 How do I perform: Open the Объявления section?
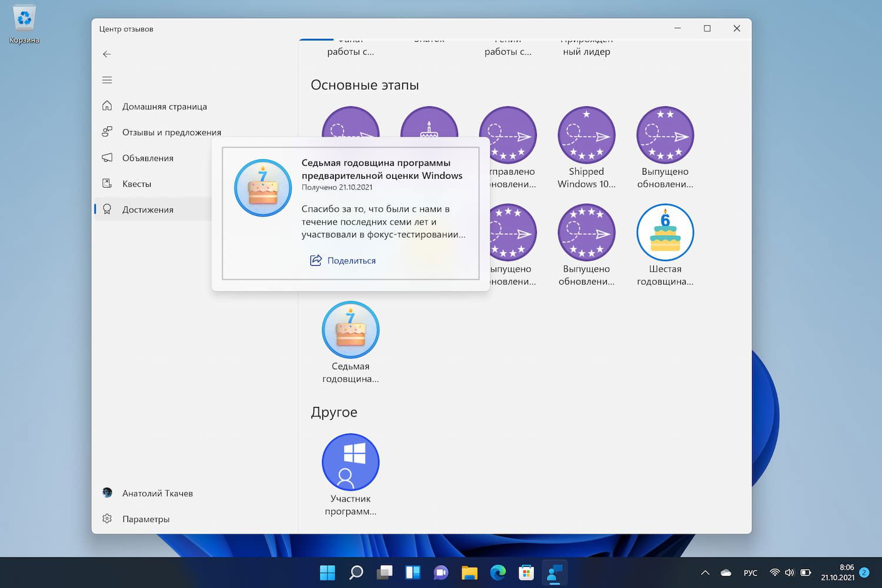[x=154, y=158]
